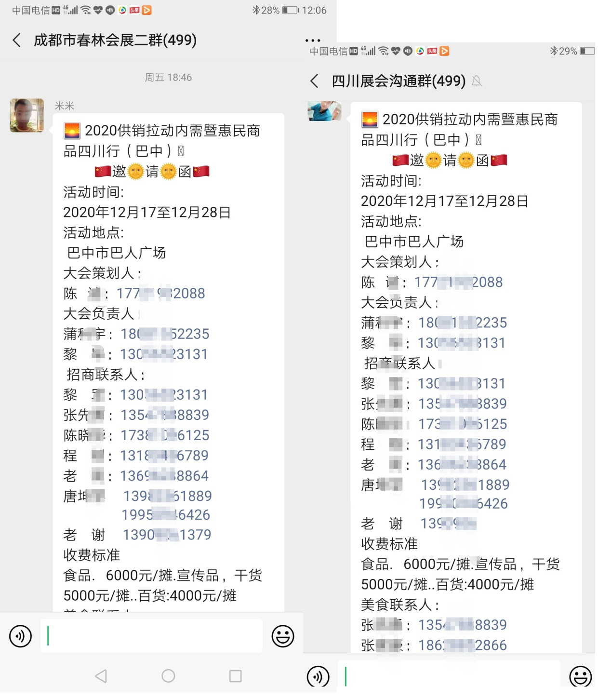
Task: Open emoji picker in right chat
Action: point(581,676)
